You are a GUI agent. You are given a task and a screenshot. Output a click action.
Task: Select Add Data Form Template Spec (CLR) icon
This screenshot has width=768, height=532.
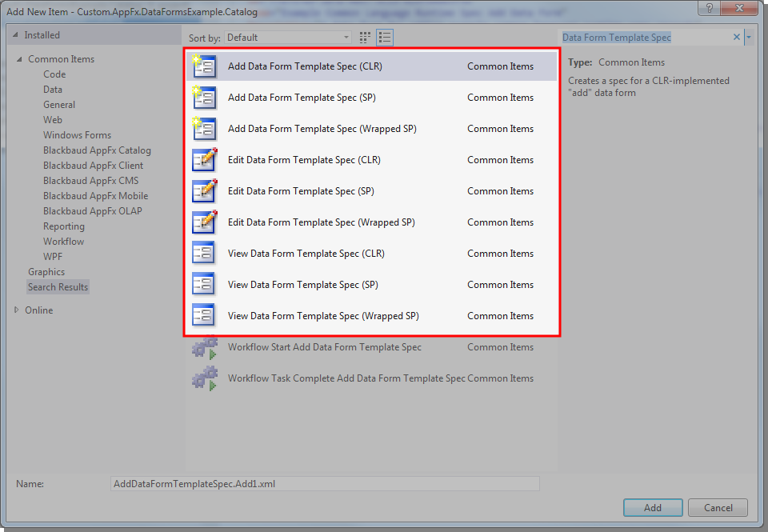pos(204,66)
